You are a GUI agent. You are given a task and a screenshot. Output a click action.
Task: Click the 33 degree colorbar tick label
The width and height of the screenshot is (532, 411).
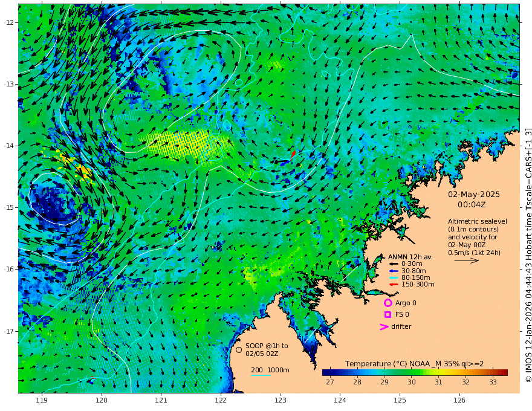(x=493, y=382)
